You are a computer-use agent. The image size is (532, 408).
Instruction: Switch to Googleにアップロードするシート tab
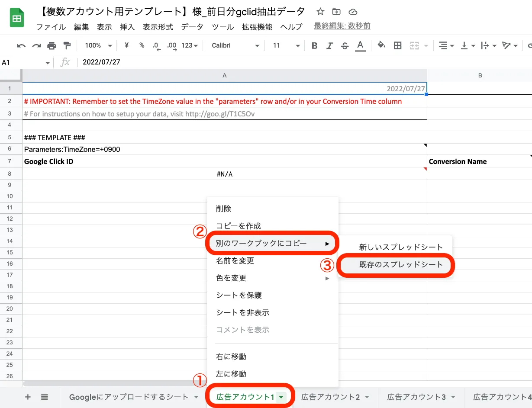click(x=129, y=397)
